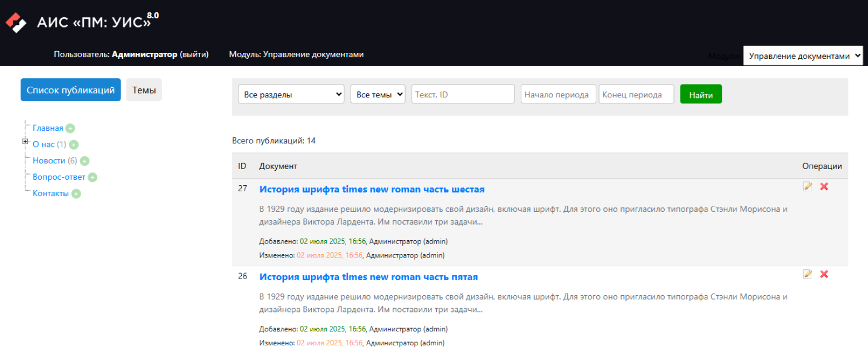Viewport: 868px width, 352px height.
Task: Open the Все разделы dropdown
Action: coord(291,95)
